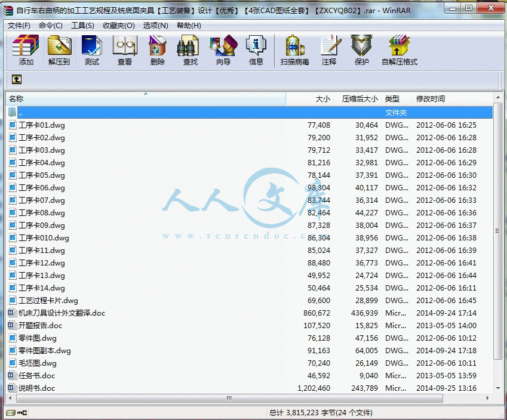Select file 工序卡02.dwg
The image size is (507, 420).
pyautogui.click(x=42, y=138)
